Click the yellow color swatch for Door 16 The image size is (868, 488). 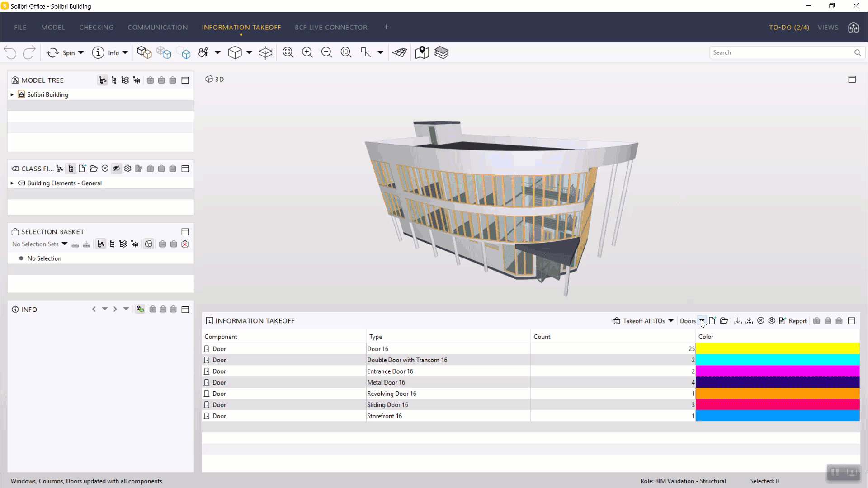click(777, 348)
